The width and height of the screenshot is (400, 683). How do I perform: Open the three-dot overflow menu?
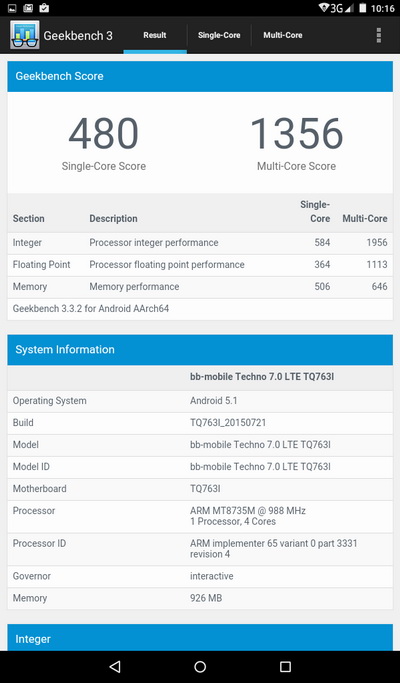pyautogui.click(x=379, y=35)
